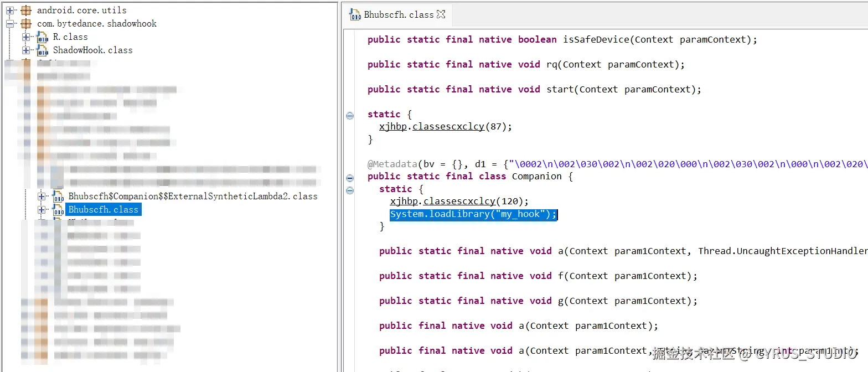Click the non-static a(Context param1Context); line
Viewport: 868px width, 372px height.
click(x=519, y=325)
